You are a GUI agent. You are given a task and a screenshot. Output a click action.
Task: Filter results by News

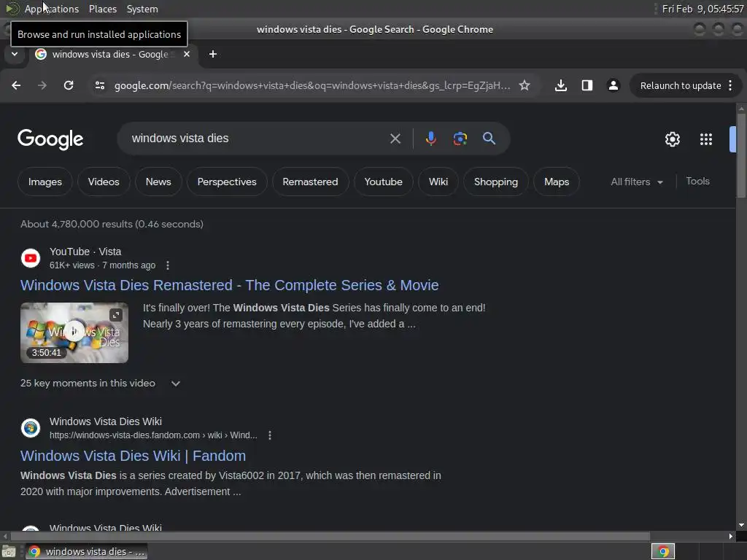tap(158, 182)
